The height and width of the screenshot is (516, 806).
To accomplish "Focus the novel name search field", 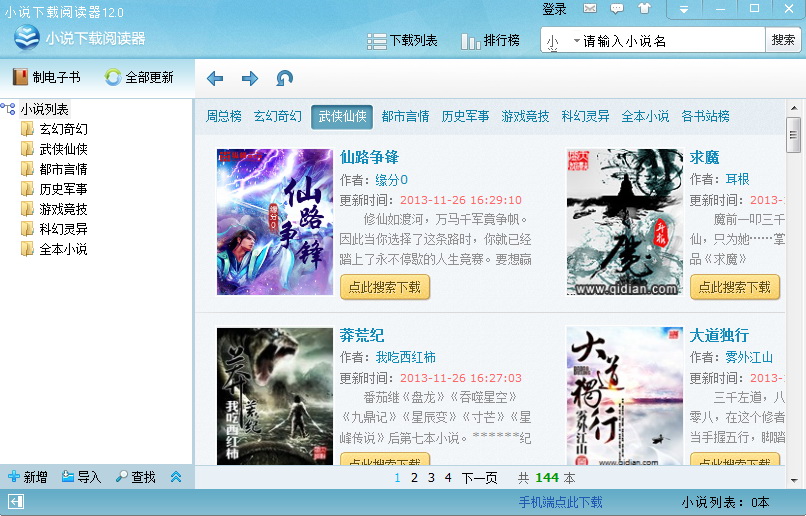I will [x=672, y=41].
